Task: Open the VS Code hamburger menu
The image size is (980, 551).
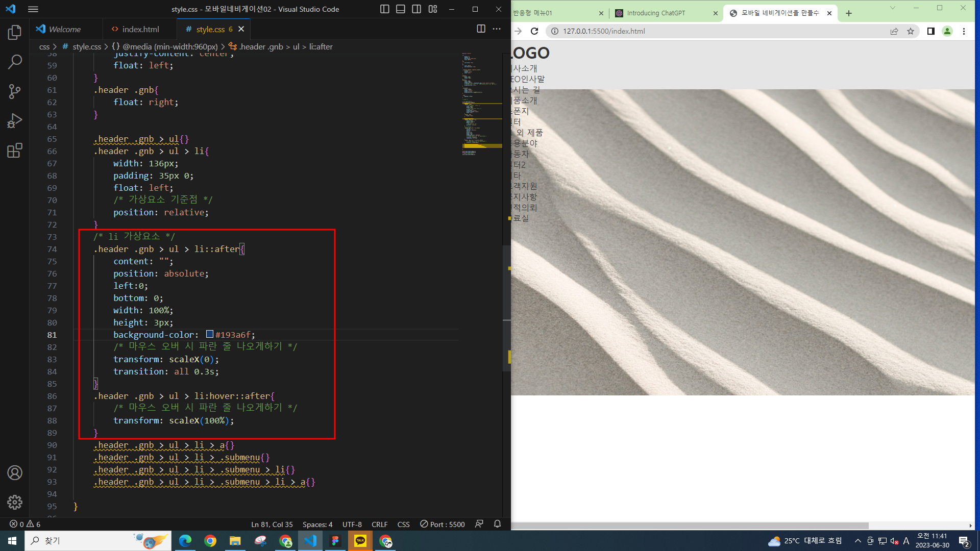Action: pyautogui.click(x=33, y=9)
